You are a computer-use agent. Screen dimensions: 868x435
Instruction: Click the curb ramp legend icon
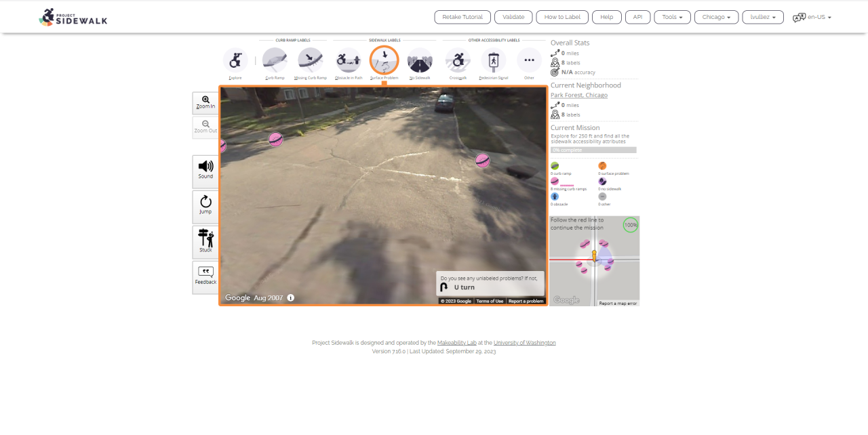point(555,166)
